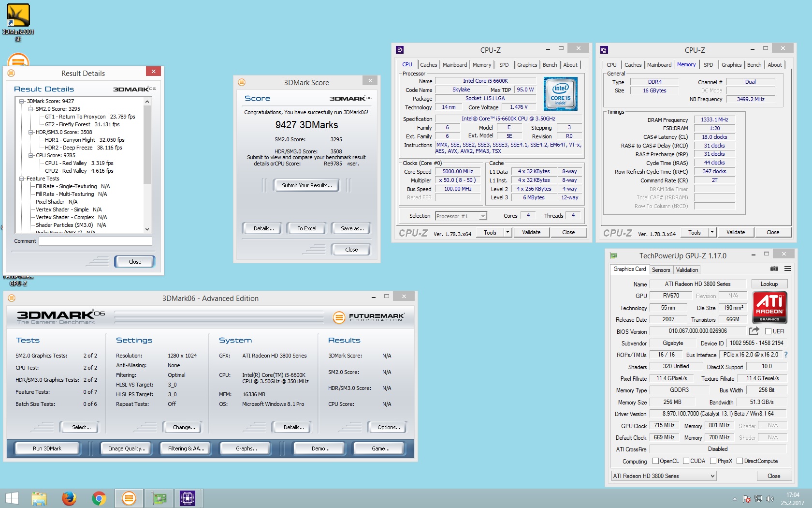Open Action Center flag in system tray
The image size is (812, 508).
(747, 499)
